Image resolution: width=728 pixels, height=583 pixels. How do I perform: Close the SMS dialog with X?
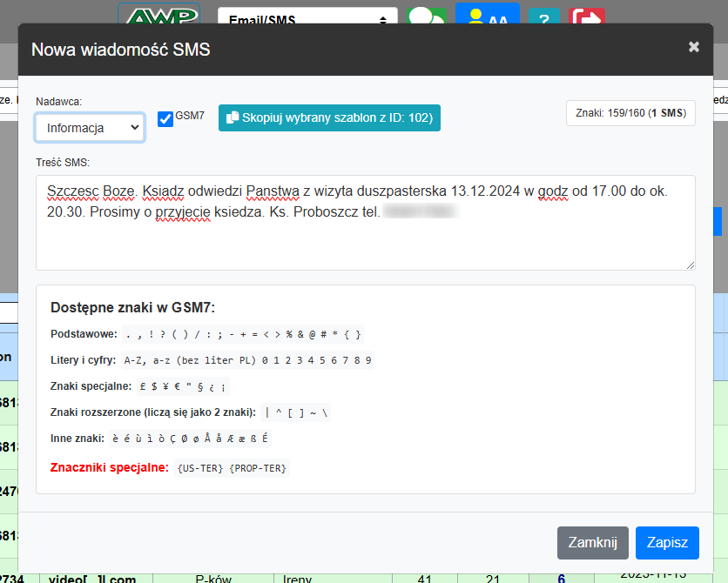pyautogui.click(x=694, y=47)
